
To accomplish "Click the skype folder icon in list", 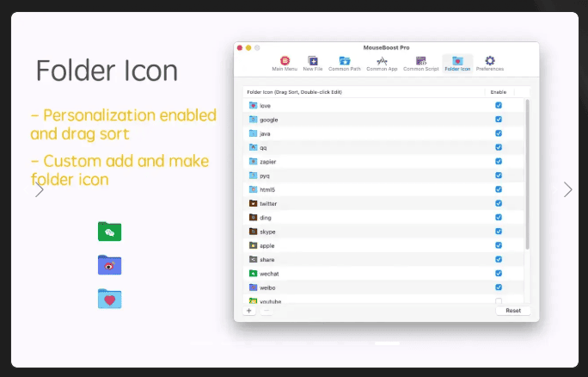I will pyautogui.click(x=253, y=232).
